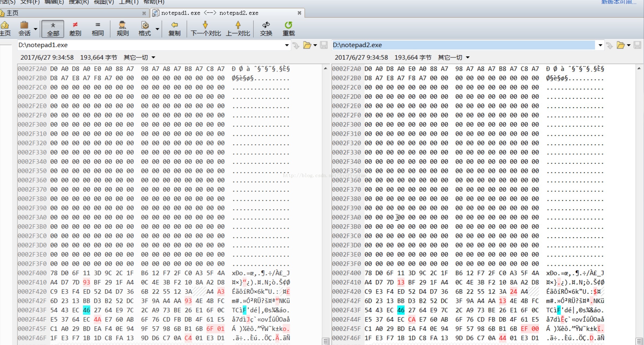Select byte 44 in right row 0002F46F
The height and width of the screenshot is (345, 644).
(x=503, y=338)
